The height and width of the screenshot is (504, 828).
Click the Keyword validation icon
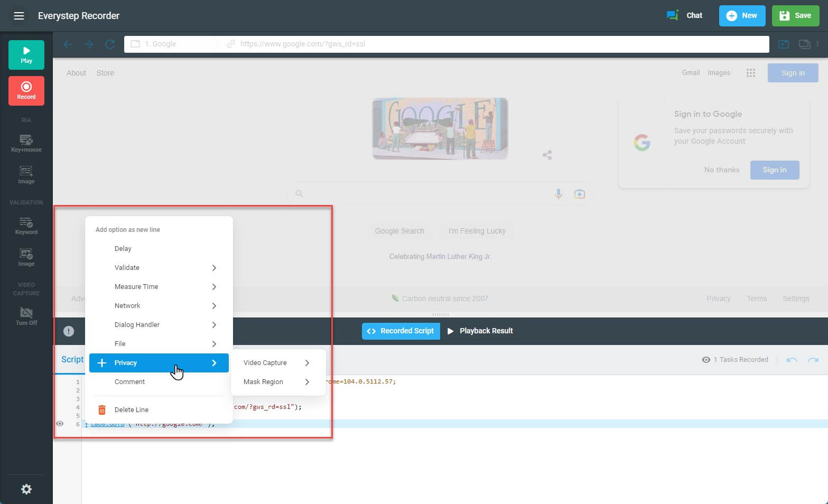click(26, 225)
